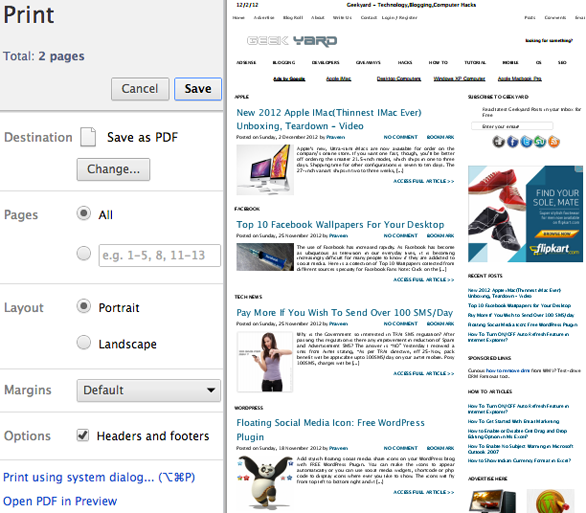Click Top 10 Facebook Wallpapers article title
Screen dimensions: 586x513
click(x=340, y=225)
